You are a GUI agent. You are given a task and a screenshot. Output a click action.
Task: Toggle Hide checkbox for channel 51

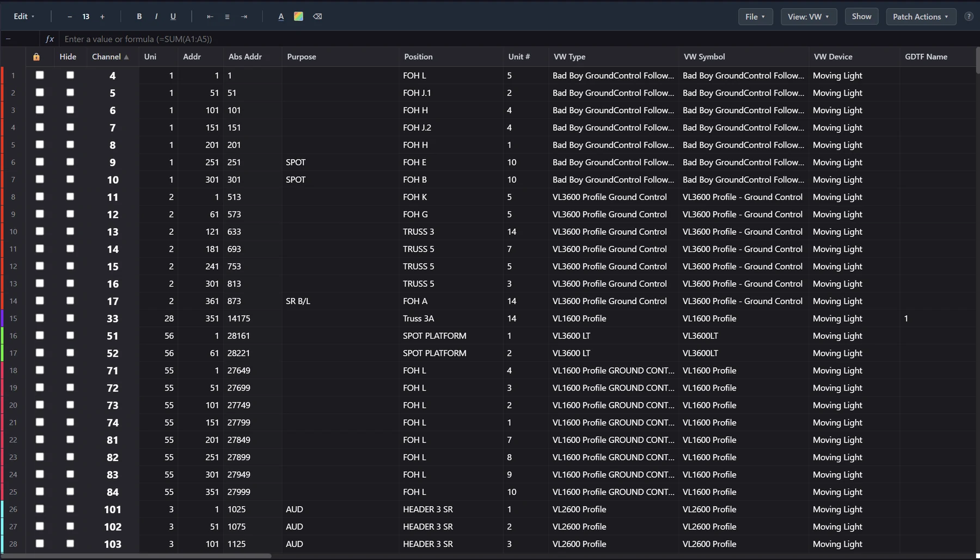[70, 336]
